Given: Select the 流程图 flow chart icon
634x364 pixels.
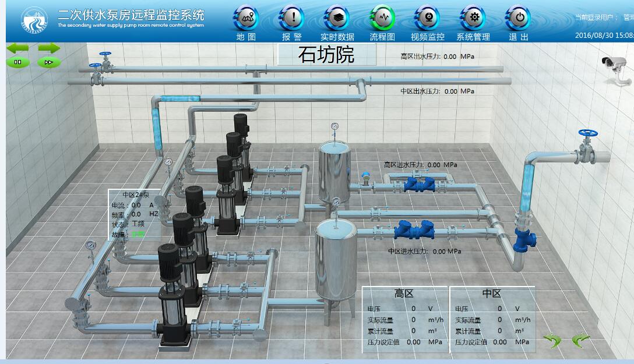Looking at the screenshot, I should coord(382,19).
